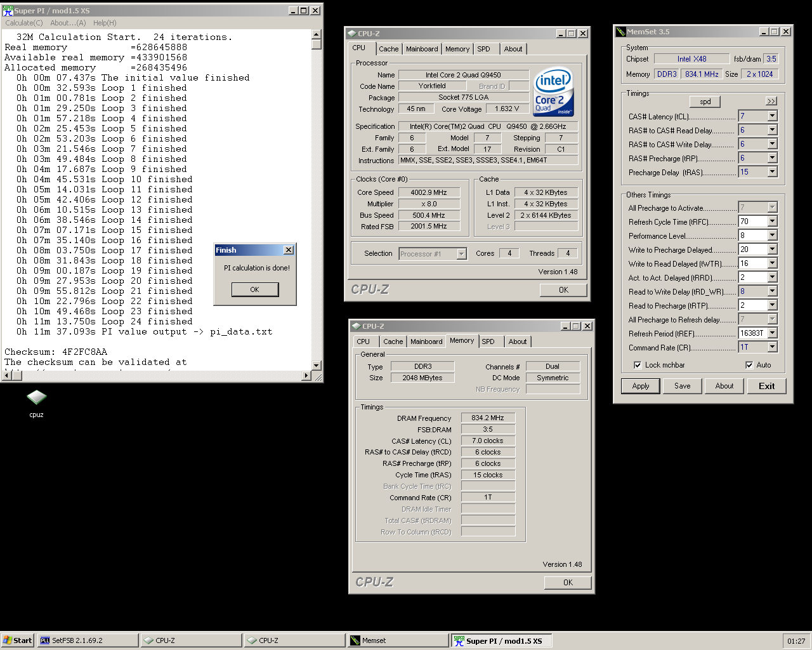812x650 pixels.
Task: Click OK in bottom CPU-Z window
Action: [x=568, y=583]
